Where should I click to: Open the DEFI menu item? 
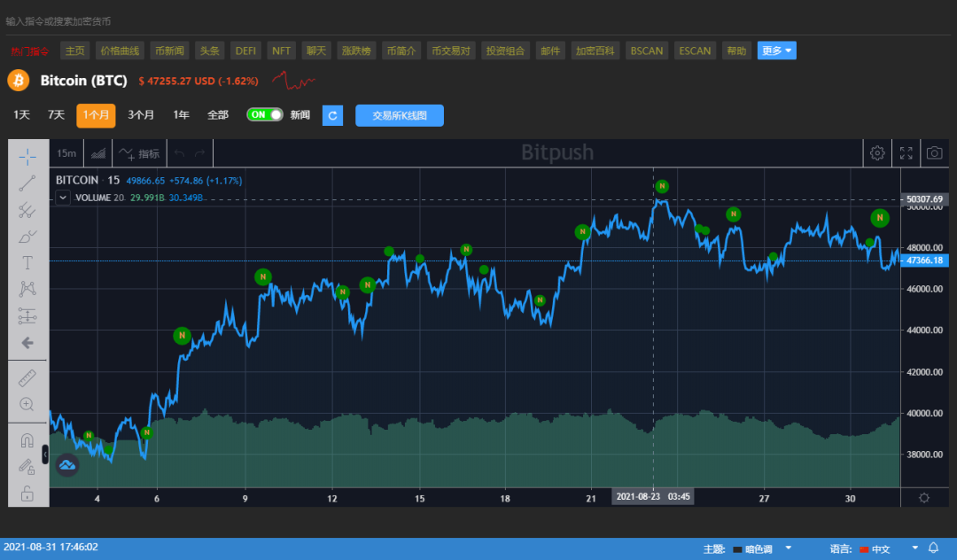(245, 51)
